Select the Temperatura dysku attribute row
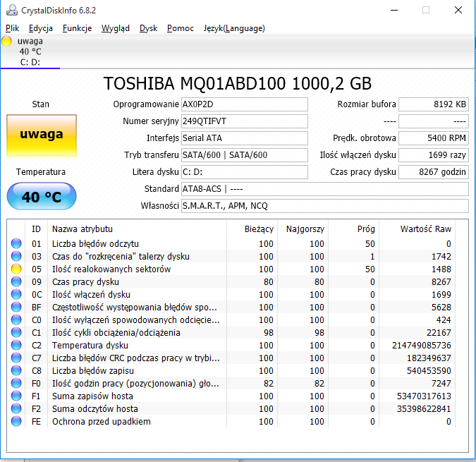Screen dimensions: 476x462 (x=231, y=345)
